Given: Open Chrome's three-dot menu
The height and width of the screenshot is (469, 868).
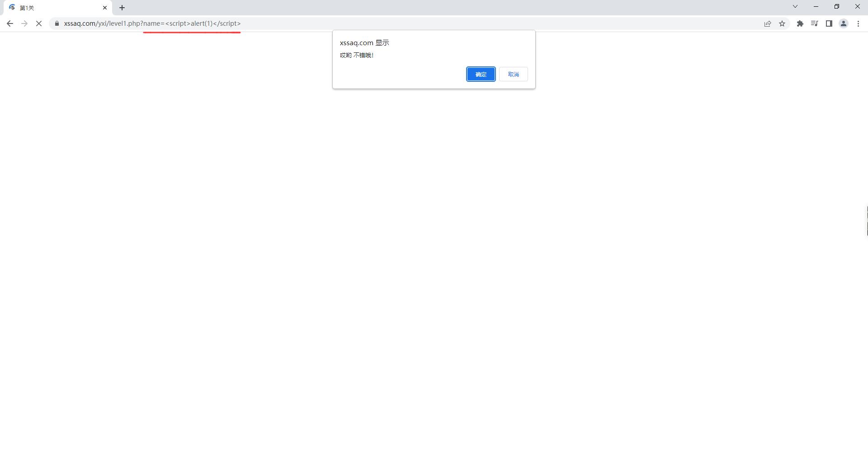Looking at the screenshot, I should [x=858, y=23].
